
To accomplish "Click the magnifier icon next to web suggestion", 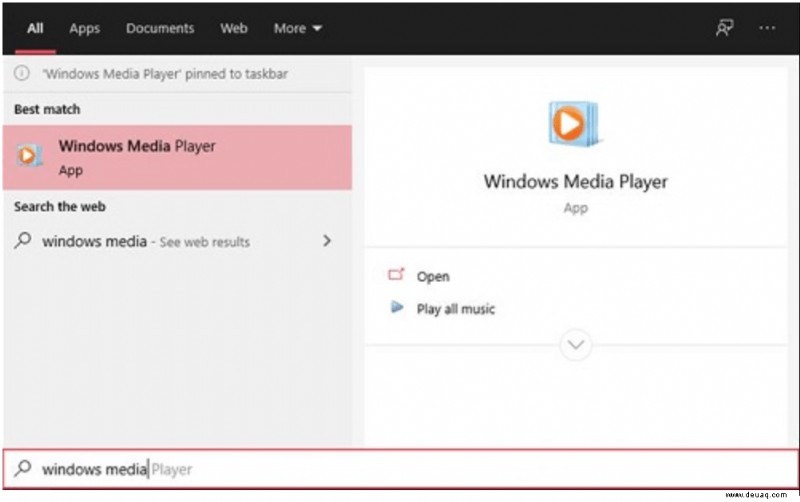I will coord(23,240).
